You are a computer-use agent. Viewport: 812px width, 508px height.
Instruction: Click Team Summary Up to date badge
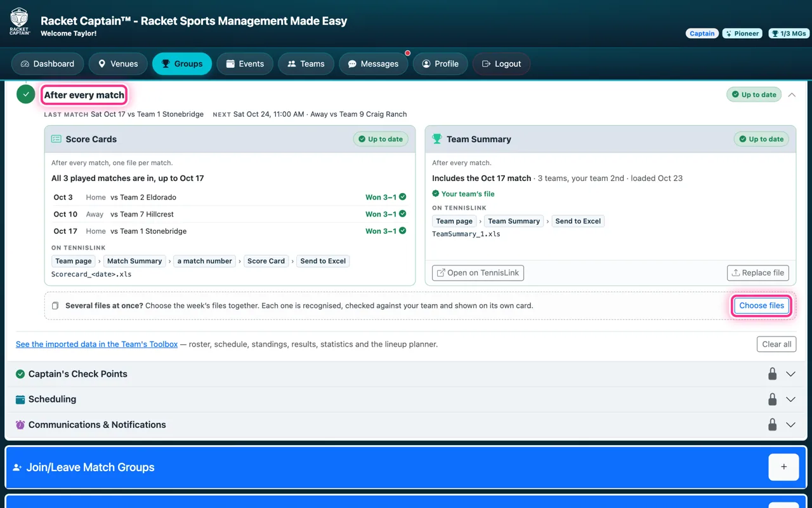click(x=761, y=139)
